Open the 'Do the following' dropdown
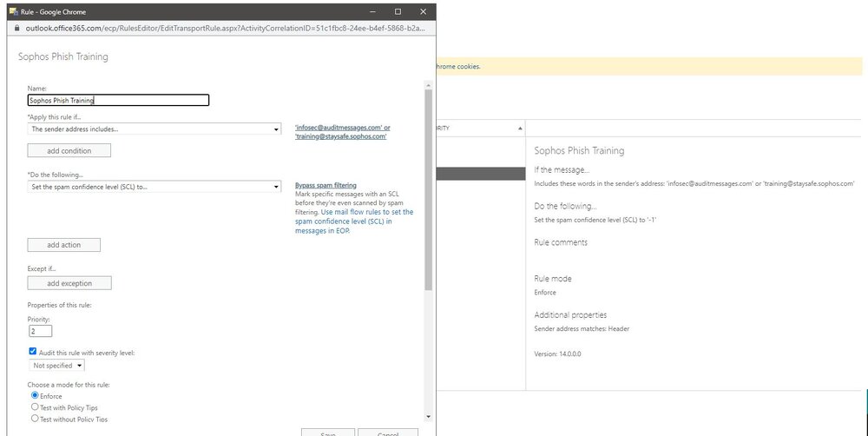The image size is (868, 436). pyautogui.click(x=155, y=187)
